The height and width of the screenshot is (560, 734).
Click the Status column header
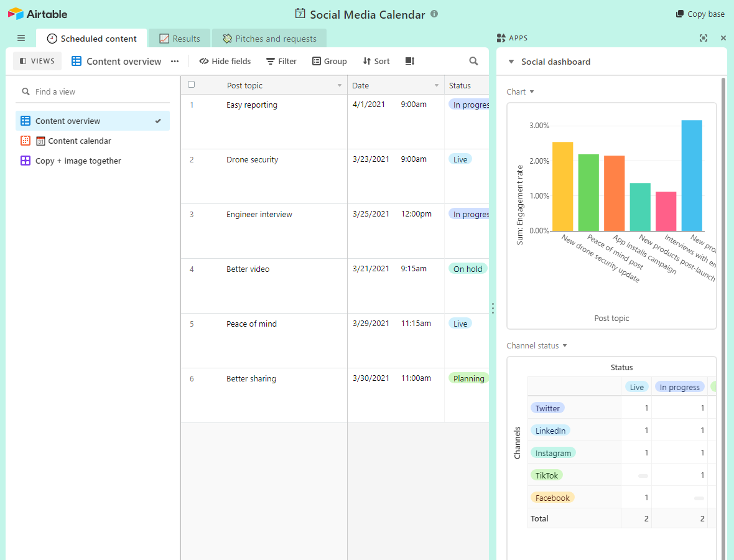[467, 85]
